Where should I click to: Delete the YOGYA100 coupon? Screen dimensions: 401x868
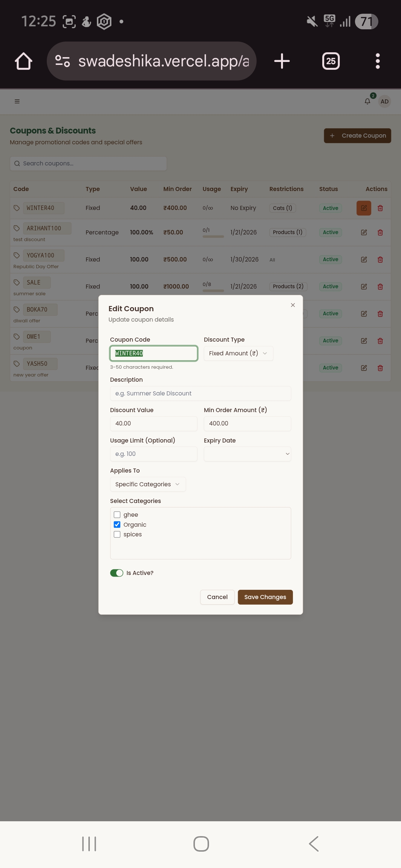click(x=380, y=260)
